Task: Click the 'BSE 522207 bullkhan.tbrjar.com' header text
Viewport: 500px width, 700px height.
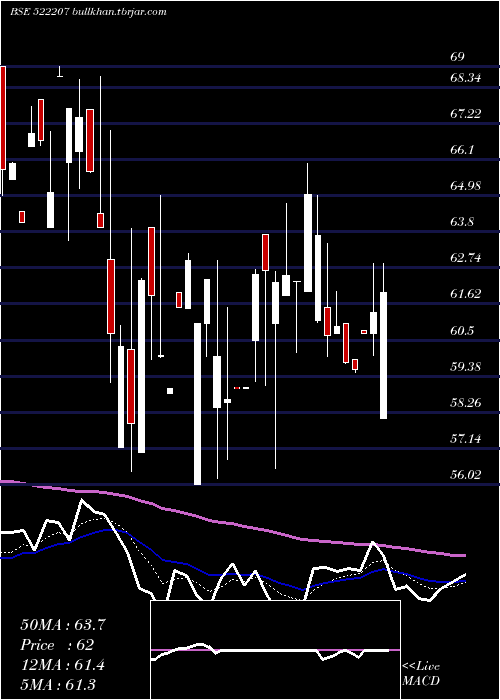Action: pyautogui.click(x=88, y=12)
